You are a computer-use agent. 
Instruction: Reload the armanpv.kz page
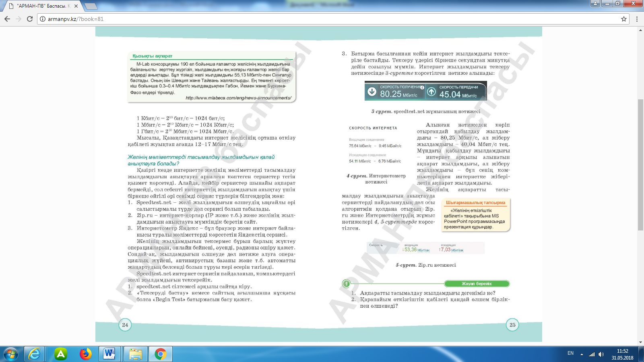click(30, 19)
